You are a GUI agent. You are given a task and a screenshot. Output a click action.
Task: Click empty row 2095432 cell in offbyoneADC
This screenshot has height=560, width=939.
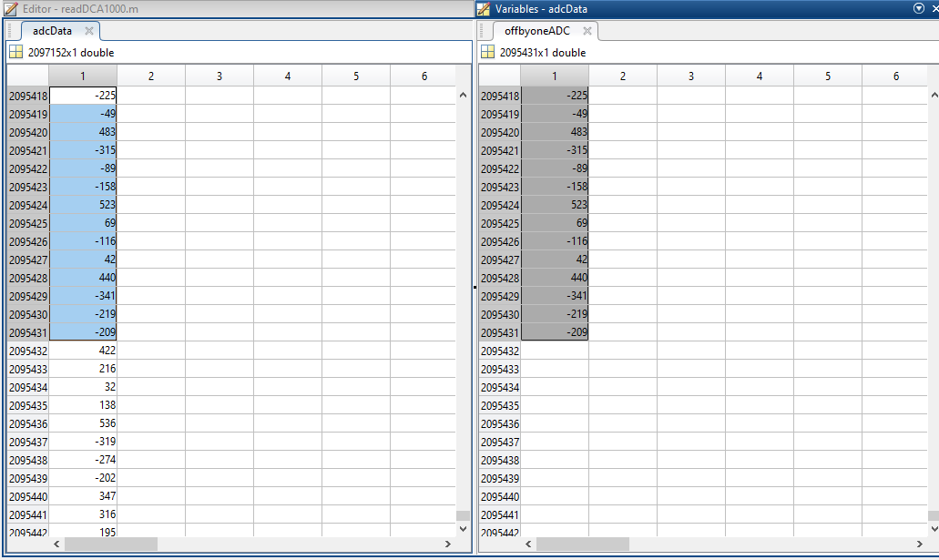(x=555, y=351)
